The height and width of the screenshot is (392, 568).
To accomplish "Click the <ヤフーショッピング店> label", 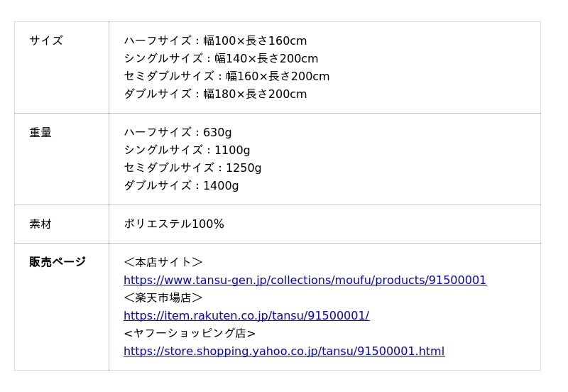I will click(x=190, y=334).
